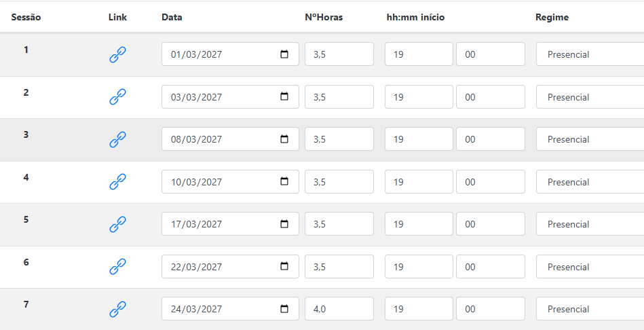
Task: Select the NºHoras field in session 3
Action: click(339, 139)
